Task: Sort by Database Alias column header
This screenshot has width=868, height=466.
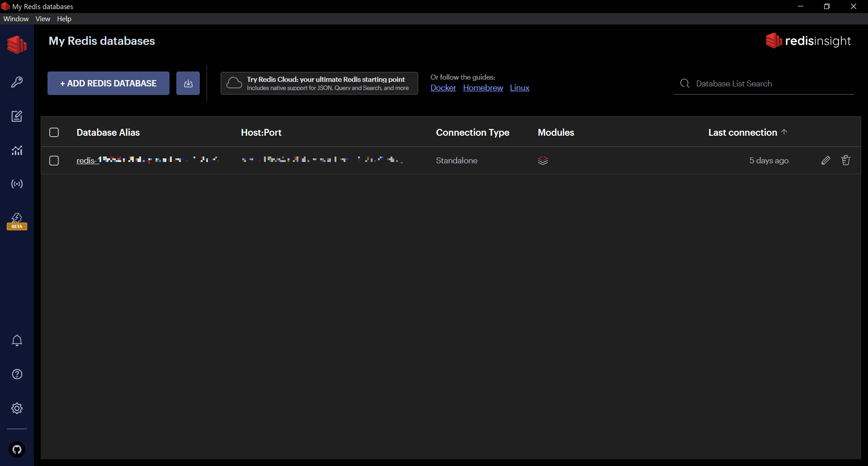Action: (108, 133)
